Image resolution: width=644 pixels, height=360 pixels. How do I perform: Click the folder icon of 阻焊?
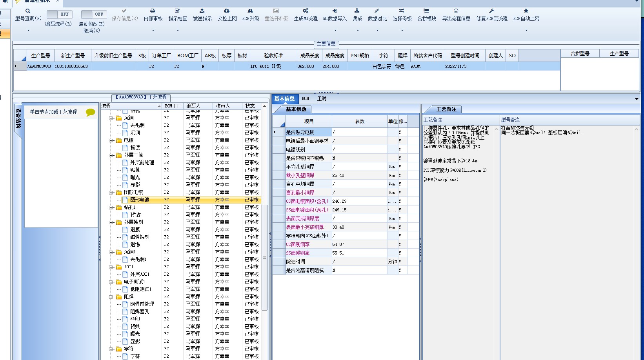coord(119,297)
